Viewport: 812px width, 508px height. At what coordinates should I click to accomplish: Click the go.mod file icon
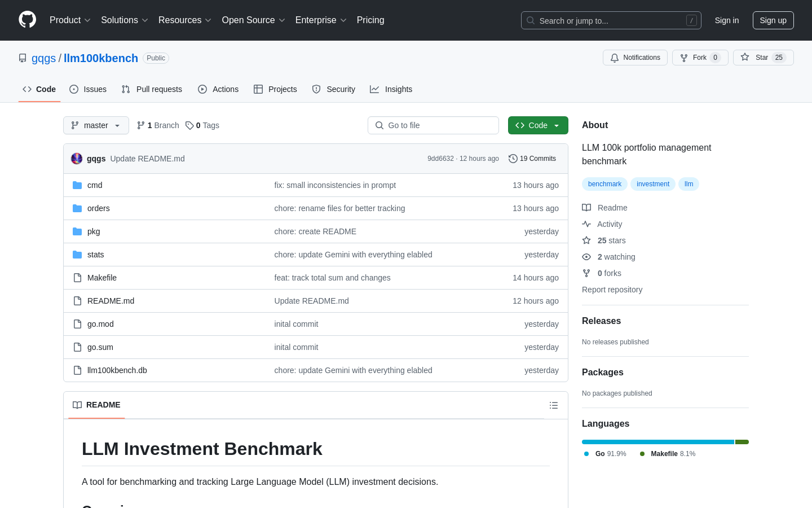(77, 324)
